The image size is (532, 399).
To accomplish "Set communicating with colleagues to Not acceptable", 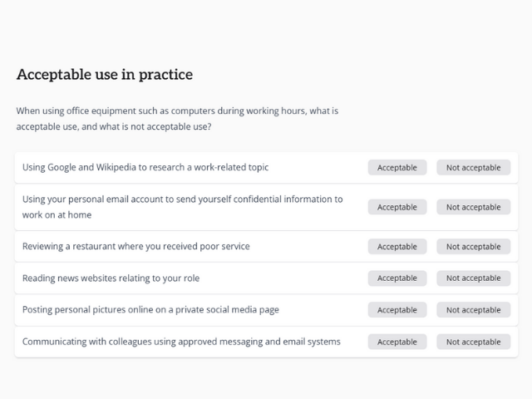I will 473,342.
